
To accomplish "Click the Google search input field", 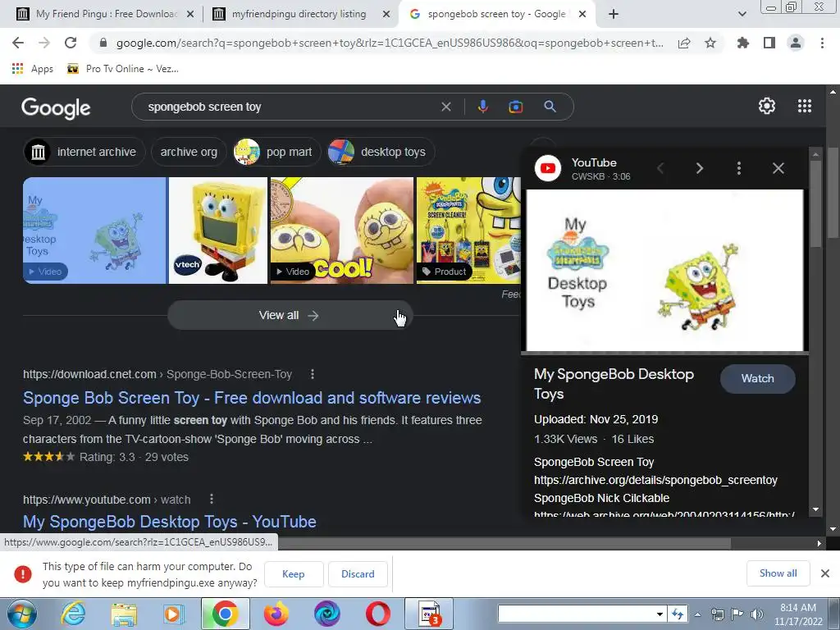I will click(290, 107).
